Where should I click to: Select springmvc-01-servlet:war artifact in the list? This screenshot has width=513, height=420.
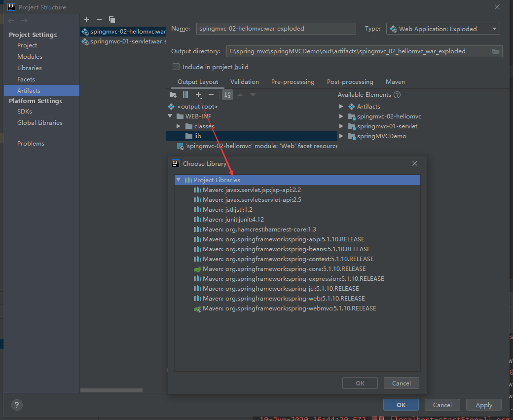(x=123, y=41)
